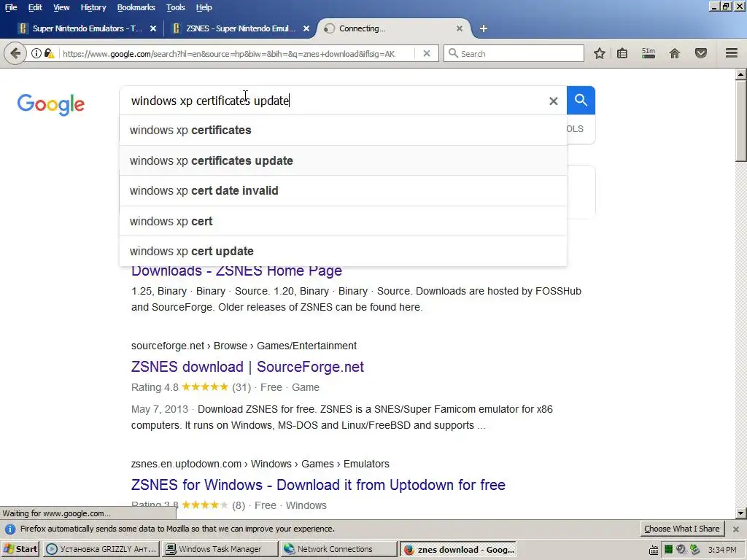This screenshot has height=560, width=747.
Task: Choose suggestion 'windows xp certificates update'
Action: (343, 160)
